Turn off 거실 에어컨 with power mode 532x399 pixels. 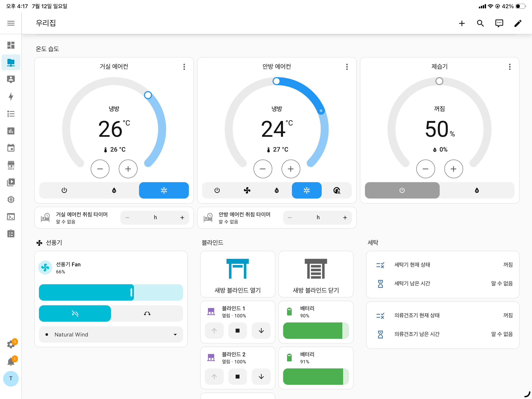pos(64,190)
